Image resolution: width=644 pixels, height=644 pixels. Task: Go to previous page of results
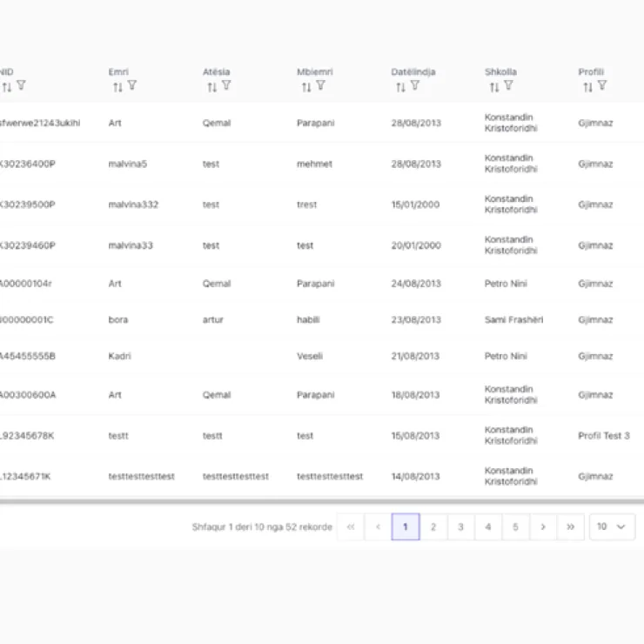click(379, 527)
